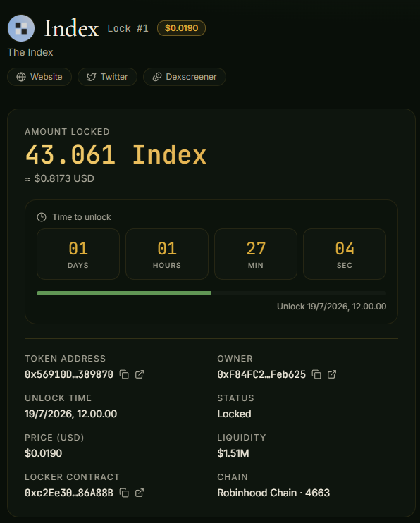
Task: Click the globe icon in Website button
Action: pyautogui.click(x=21, y=77)
